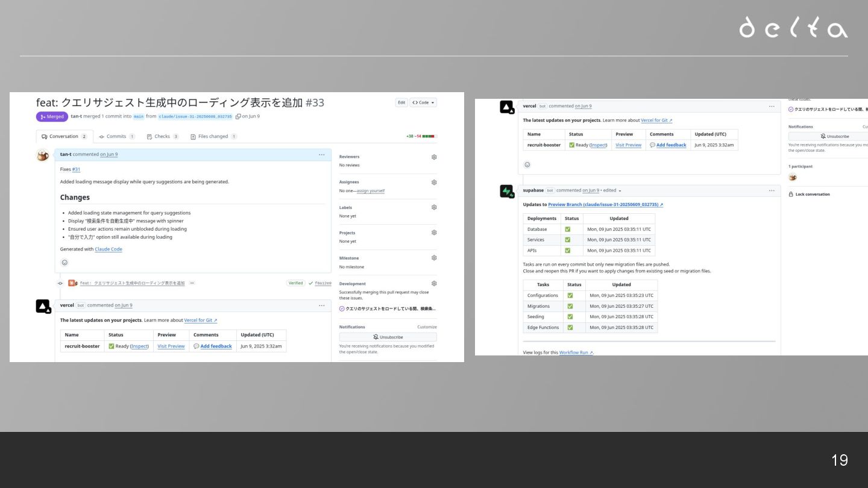The height and width of the screenshot is (488, 868).
Task: Switch to the Checks tab
Action: click(x=163, y=136)
